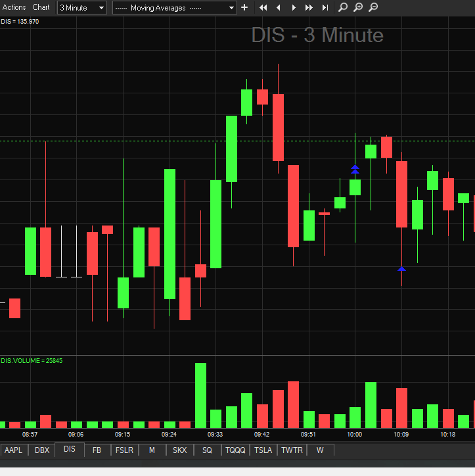Open the Moving Averages dropdown
This screenshot has width=475, height=476.
pos(174,8)
